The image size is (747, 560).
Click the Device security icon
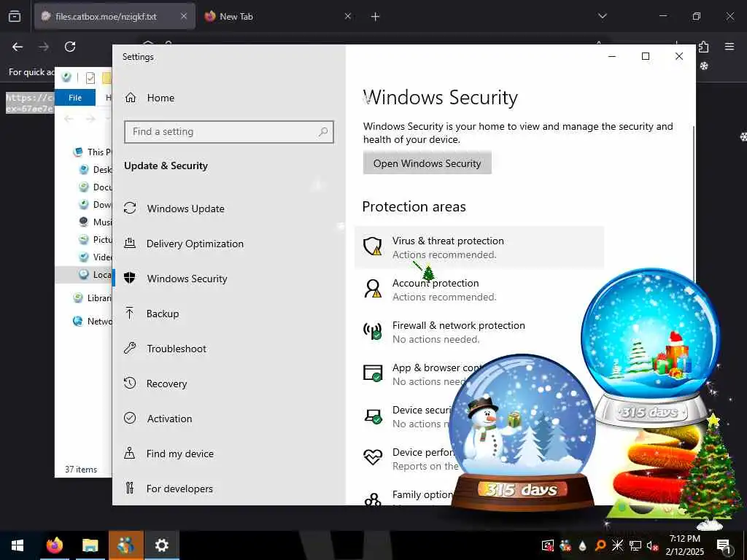373,416
